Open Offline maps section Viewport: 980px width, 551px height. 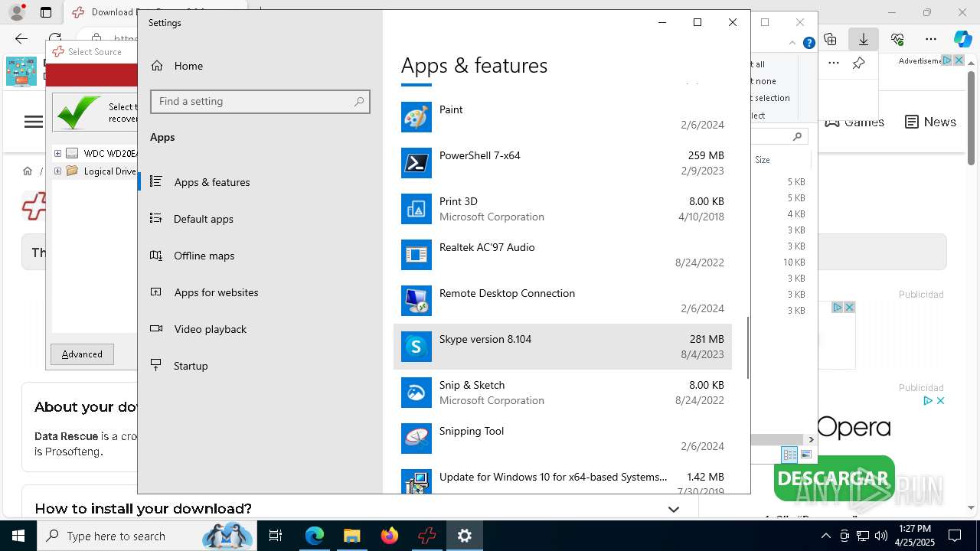point(260,256)
